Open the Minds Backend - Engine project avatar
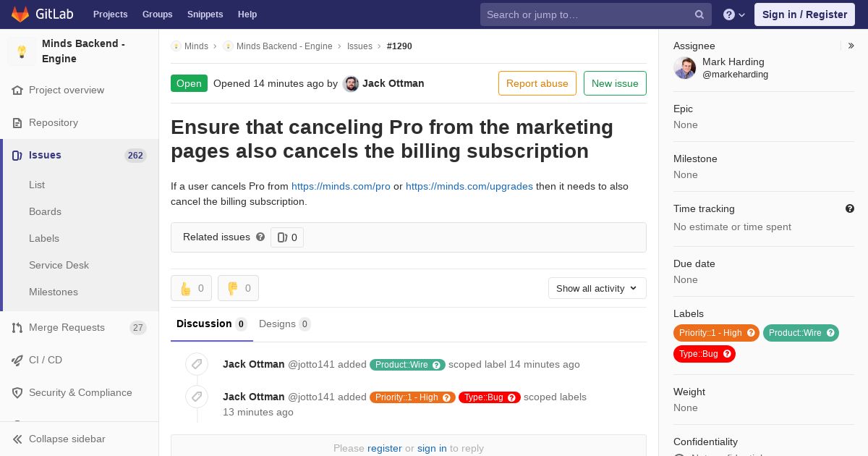 22,51
